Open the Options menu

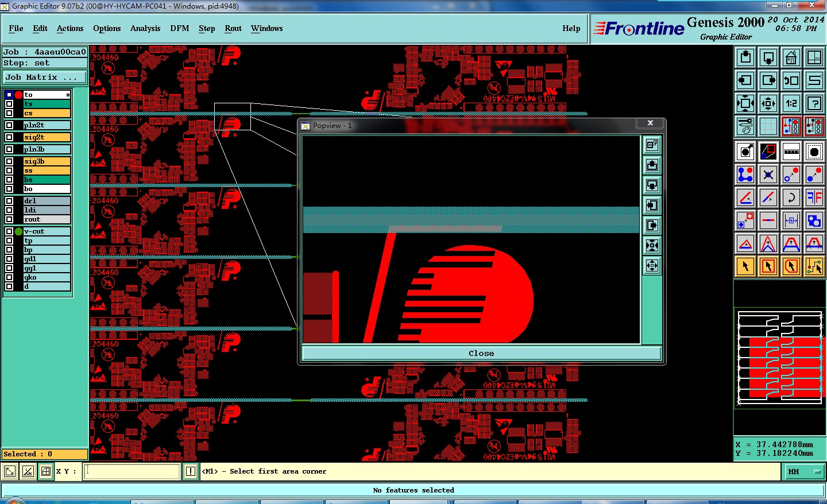coord(107,28)
